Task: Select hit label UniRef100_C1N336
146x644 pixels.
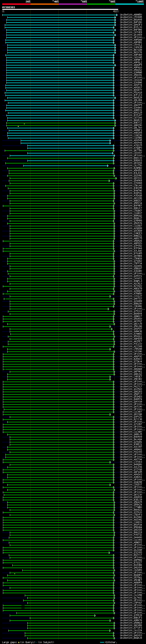Action: coord(131,135)
